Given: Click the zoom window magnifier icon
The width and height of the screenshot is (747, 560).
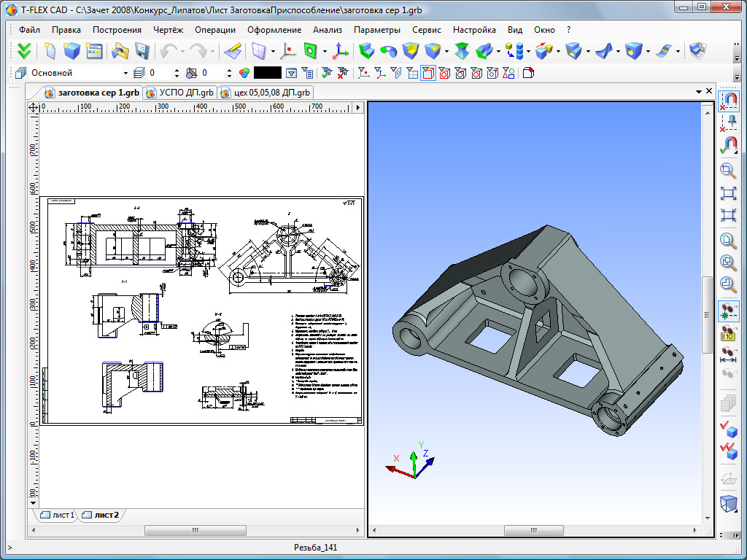Looking at the screenshot, I should [727, 171].
